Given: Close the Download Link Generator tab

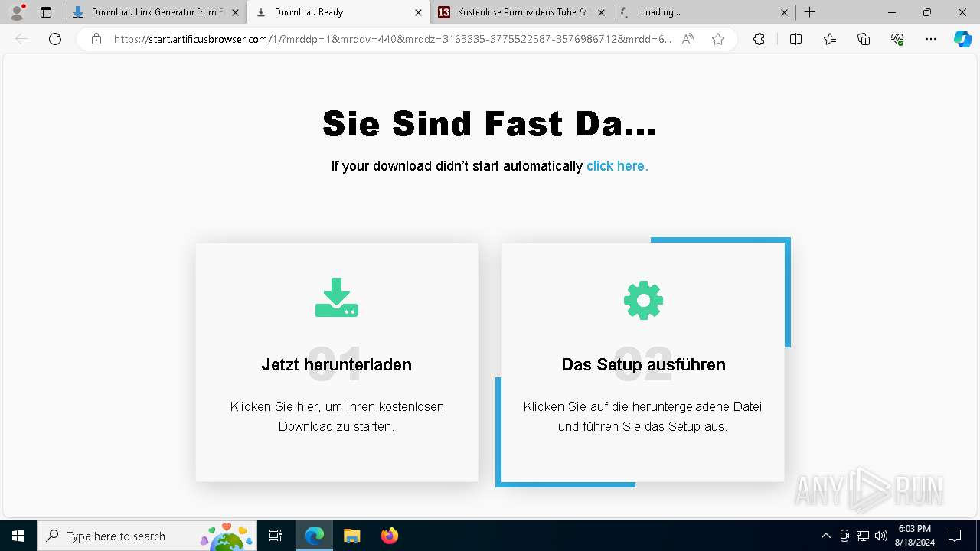Looking at the screenshot, I should (x=236, y=12).
